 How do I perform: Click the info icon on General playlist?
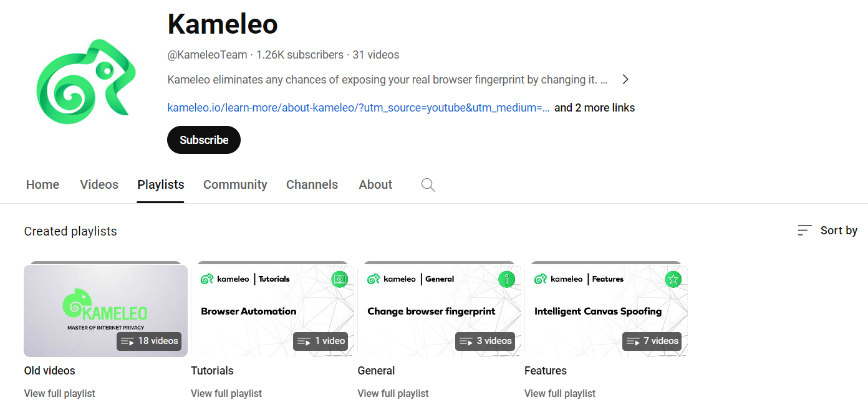506,279
